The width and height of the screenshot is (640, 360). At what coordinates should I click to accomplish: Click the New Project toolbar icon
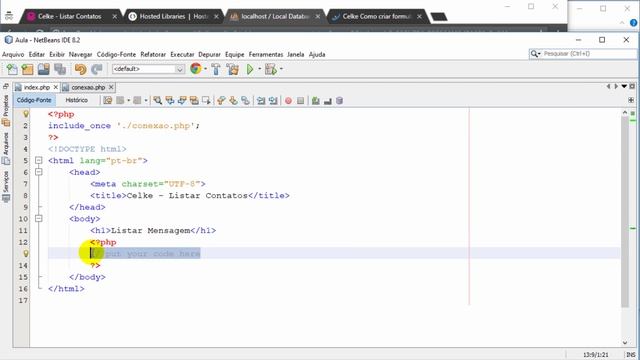(27, 69)
